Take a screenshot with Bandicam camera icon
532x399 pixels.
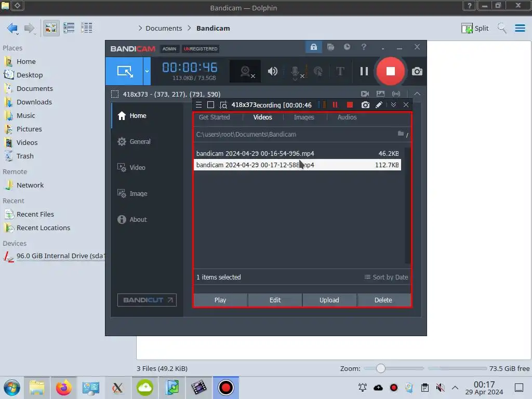tap(417, 71)
